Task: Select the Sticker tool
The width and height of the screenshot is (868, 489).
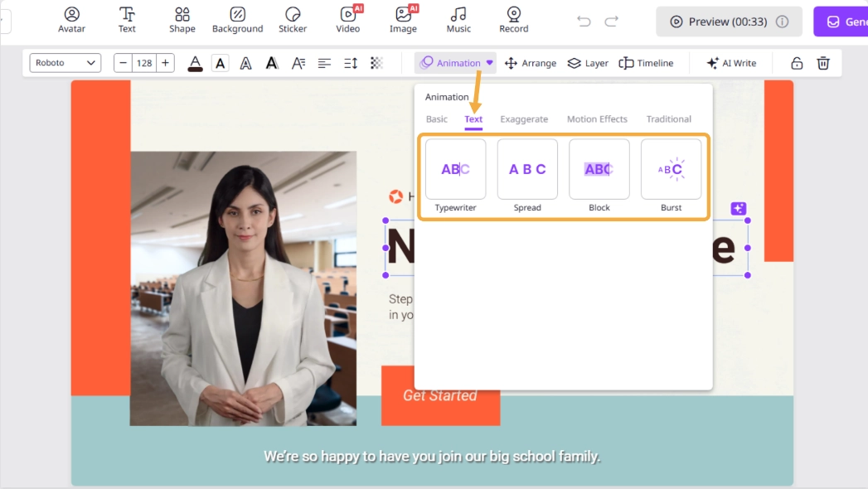Action: tap(293, 20)
